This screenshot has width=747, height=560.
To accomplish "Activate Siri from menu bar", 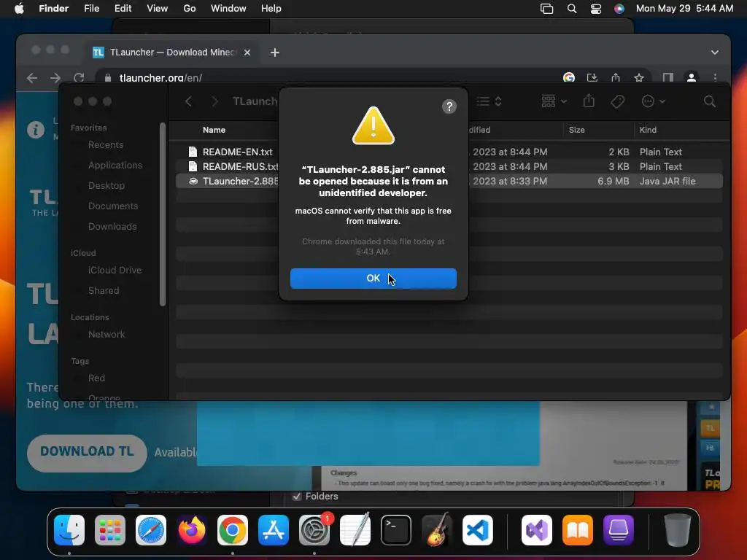I will coord(619,9).
